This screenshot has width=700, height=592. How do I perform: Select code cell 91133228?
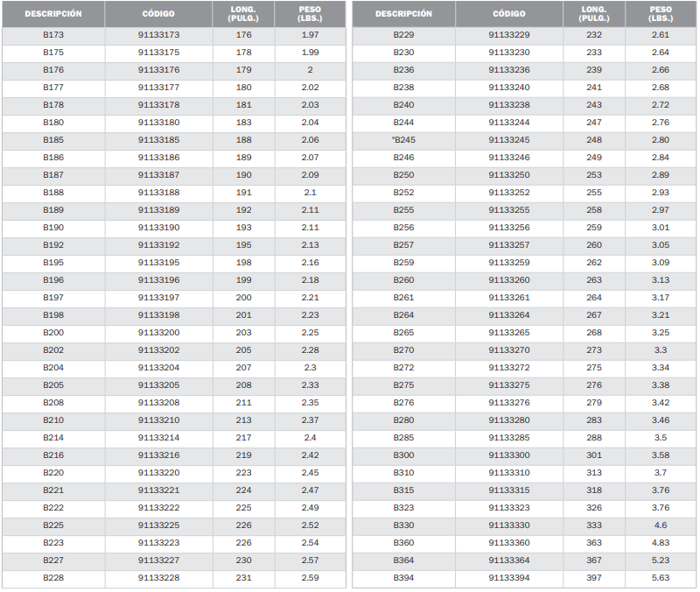click(158, 578)
